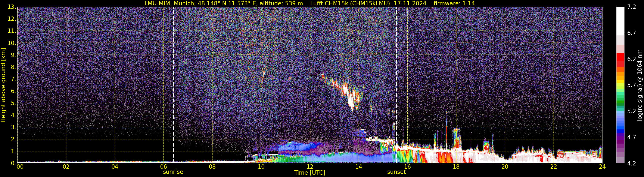
Task: Click the time axis tick label 06
Action: click(x=164, y=167)
